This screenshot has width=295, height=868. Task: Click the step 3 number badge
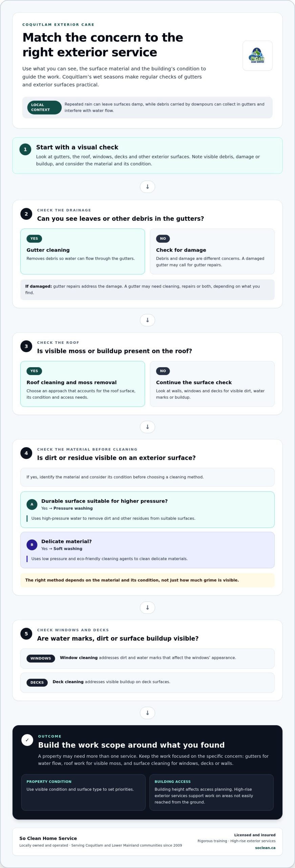coord(26,346)
